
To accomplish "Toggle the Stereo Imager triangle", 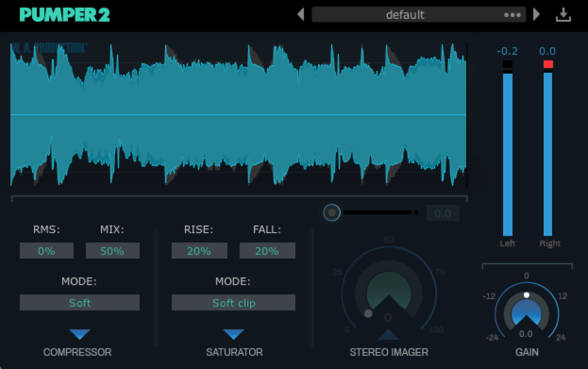I will point(388,334).
